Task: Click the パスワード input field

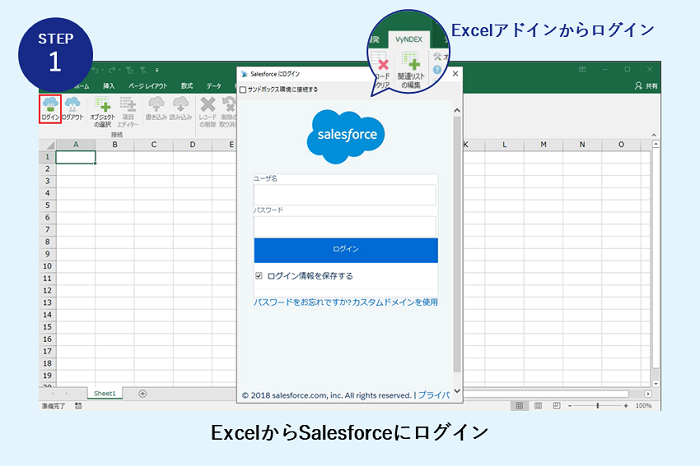Action: click(x=345, y=226)
